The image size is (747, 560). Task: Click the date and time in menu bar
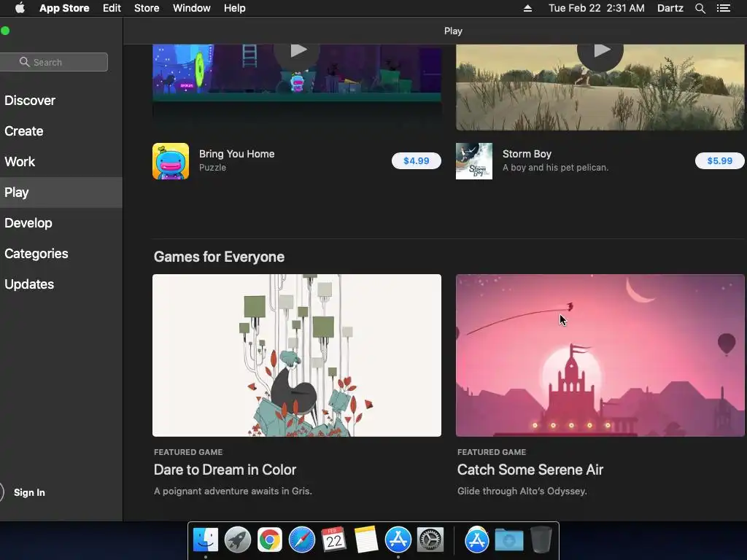pos(597,8)
